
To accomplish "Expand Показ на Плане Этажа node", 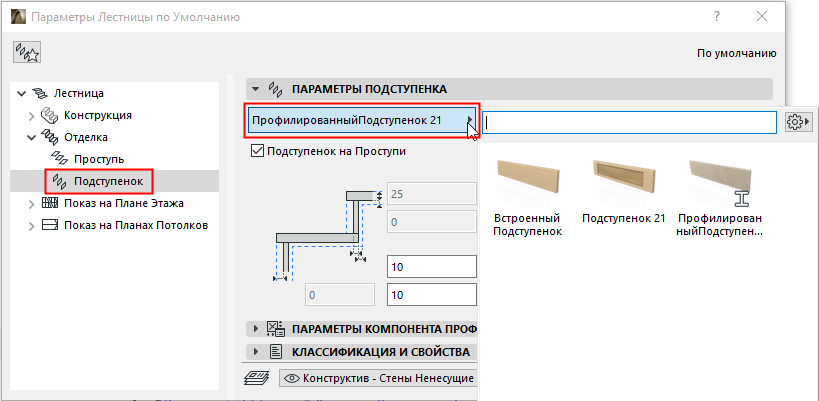I will [x=31, y=204].
